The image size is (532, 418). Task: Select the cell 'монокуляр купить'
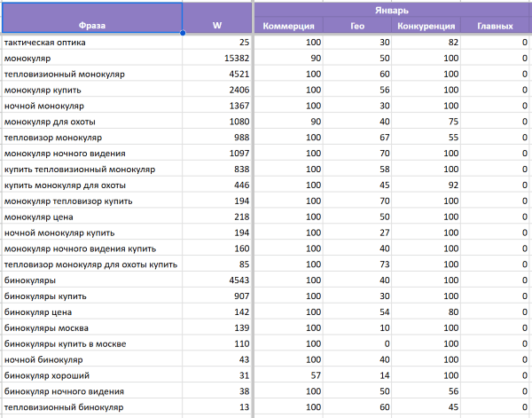(x=92, y=90)
